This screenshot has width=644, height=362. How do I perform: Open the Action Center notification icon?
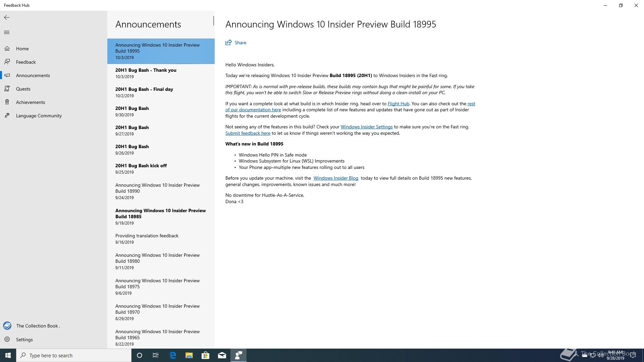[x=633, y=355]
